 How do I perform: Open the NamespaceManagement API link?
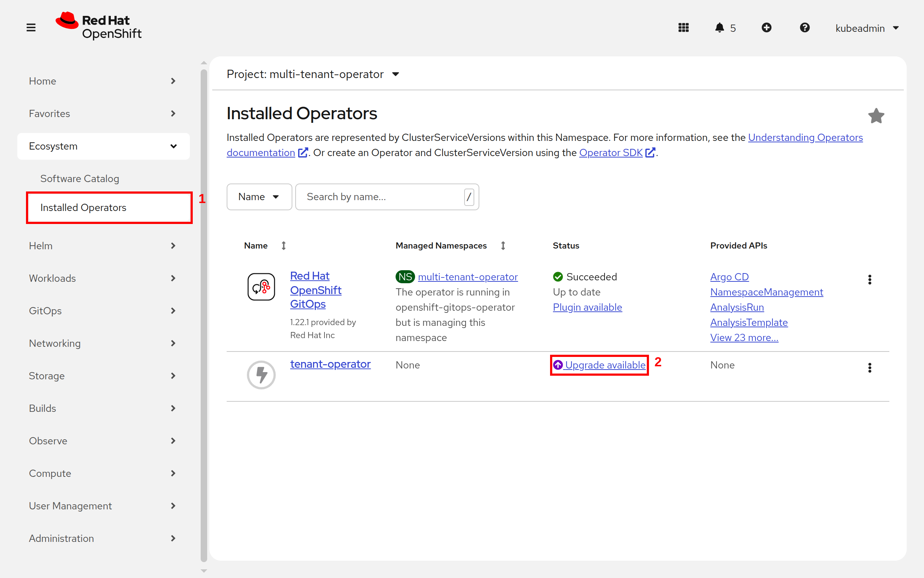[x=766, y=292]
